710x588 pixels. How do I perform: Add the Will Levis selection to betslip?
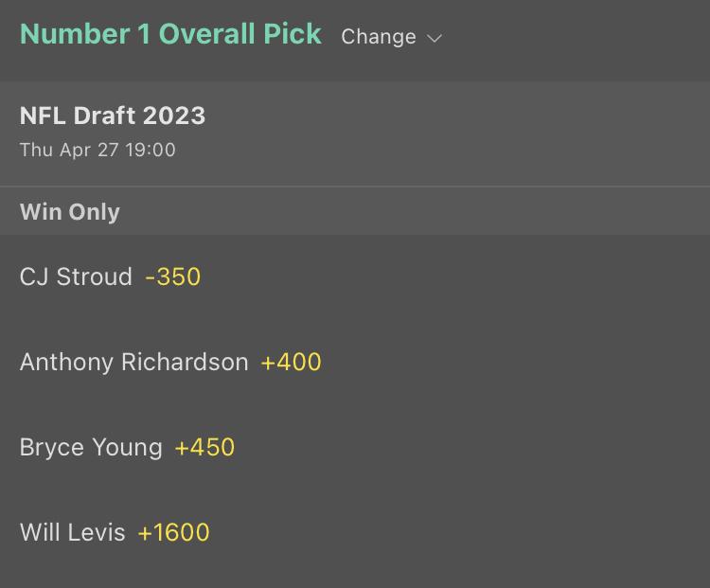point(355,532)
